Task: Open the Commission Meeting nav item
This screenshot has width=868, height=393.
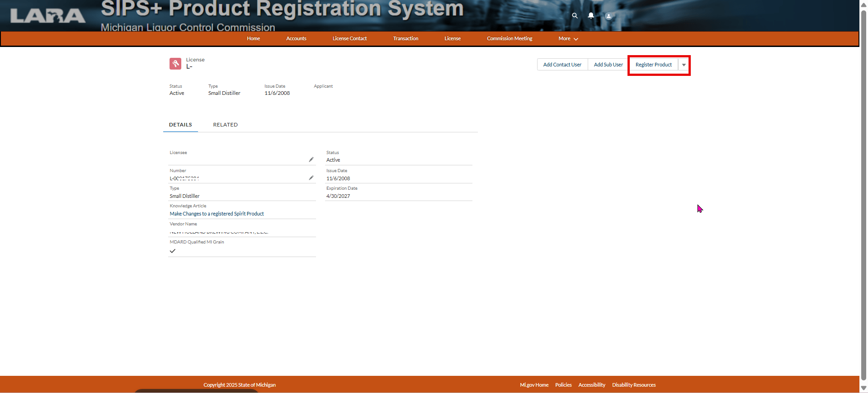Action: coord(509,39)
